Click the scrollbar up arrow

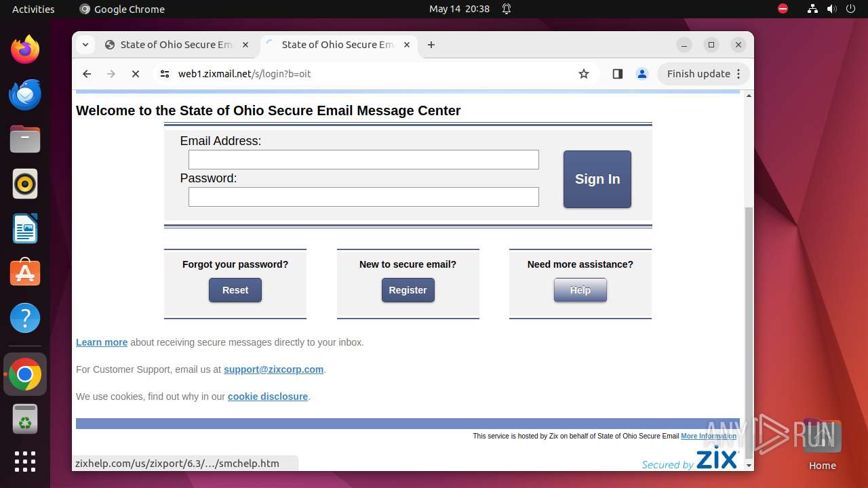[749, 96]
